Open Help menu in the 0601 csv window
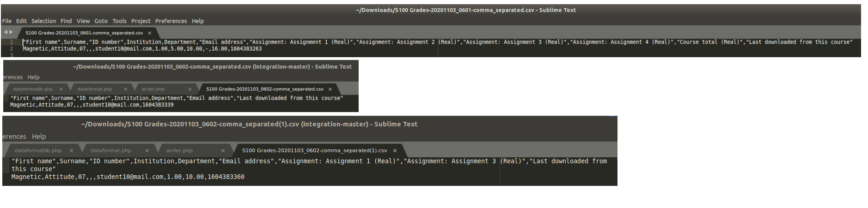Image resolution: width=868 pixels, height=208 pixels. coord(198,21)
